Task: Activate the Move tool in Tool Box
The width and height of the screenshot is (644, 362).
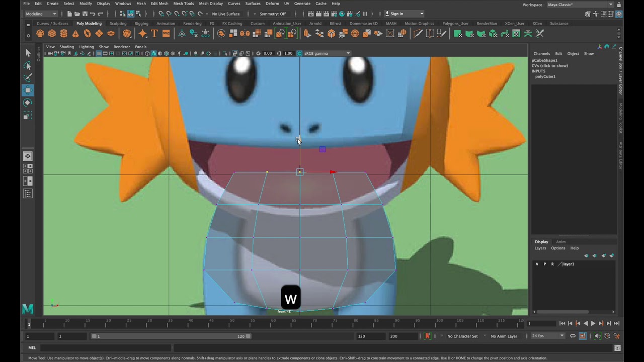Action: [28, 90]
